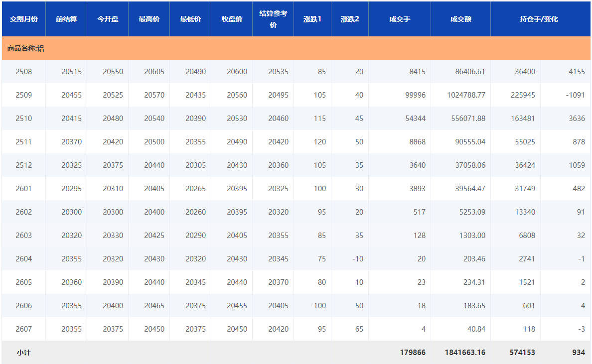
Task: Select the 最低价 column header
Action: [190, 19]
